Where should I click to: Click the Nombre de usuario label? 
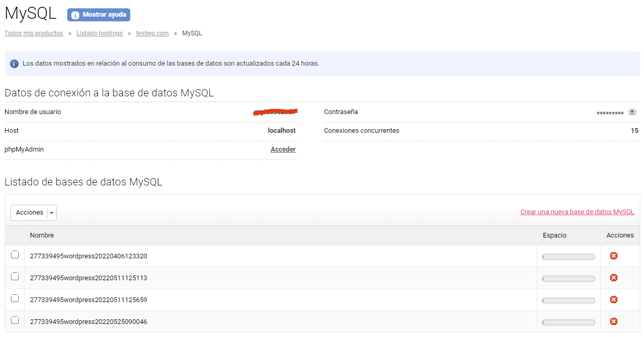coord(33,112)
